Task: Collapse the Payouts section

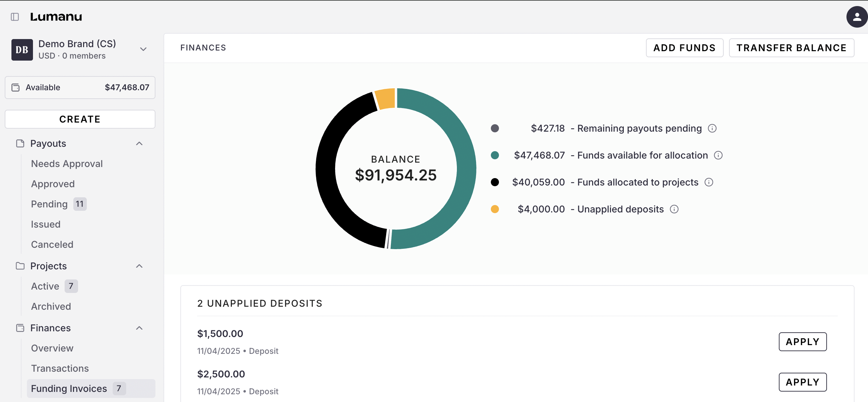Action: click(x=139, y=144)
